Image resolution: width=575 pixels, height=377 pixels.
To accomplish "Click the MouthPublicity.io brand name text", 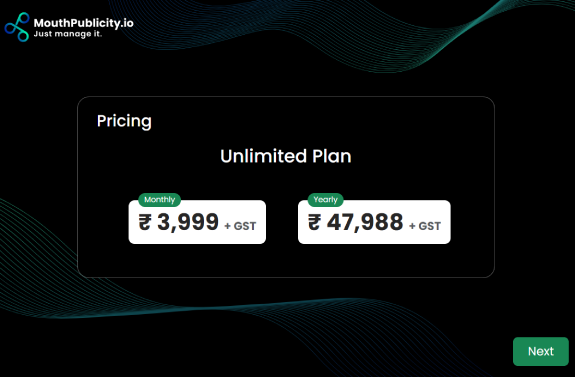I will pyautogui.click(x=84, y=23).
